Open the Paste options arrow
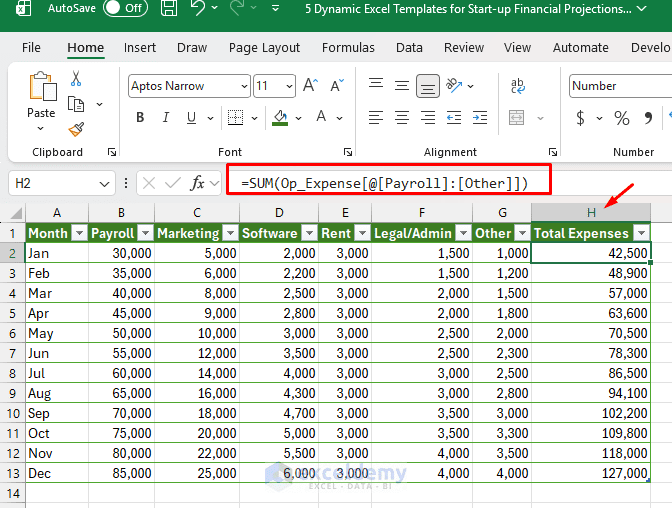This screenshot has height=508, width=672. tap(41, 128)
